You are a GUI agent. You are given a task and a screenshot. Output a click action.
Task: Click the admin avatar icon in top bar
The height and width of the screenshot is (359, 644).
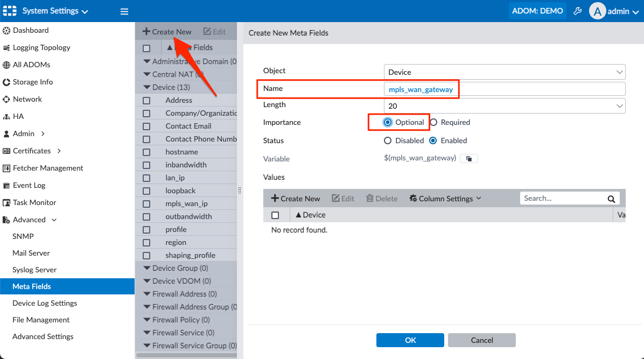(597, 11)
